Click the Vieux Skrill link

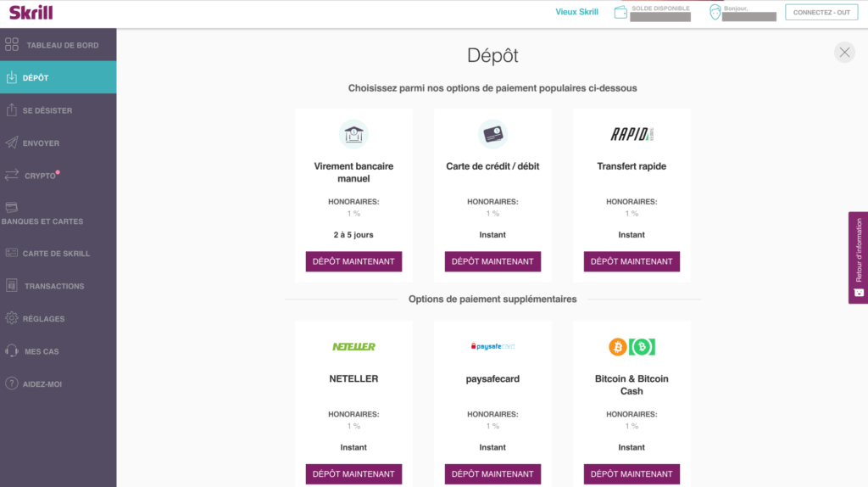[576, 12]
